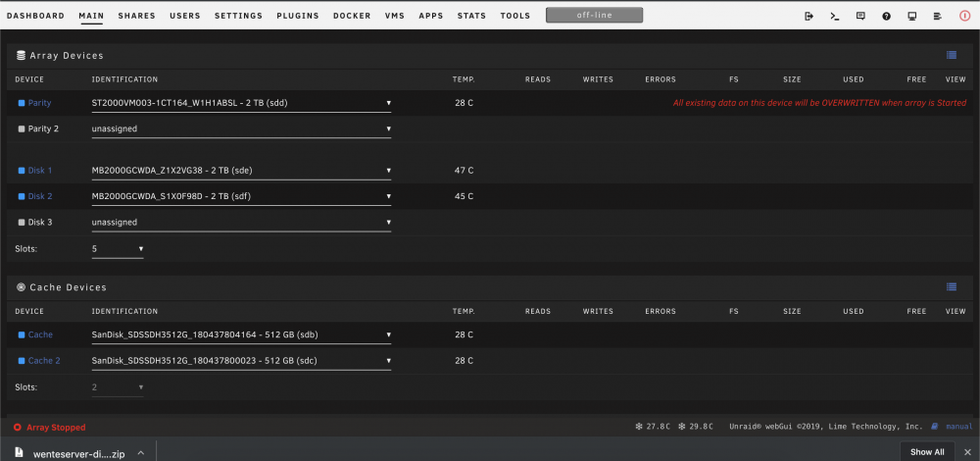The image size is (980, 461).
Task: Open the info monitor icon
Action: (x=911, y=17)
